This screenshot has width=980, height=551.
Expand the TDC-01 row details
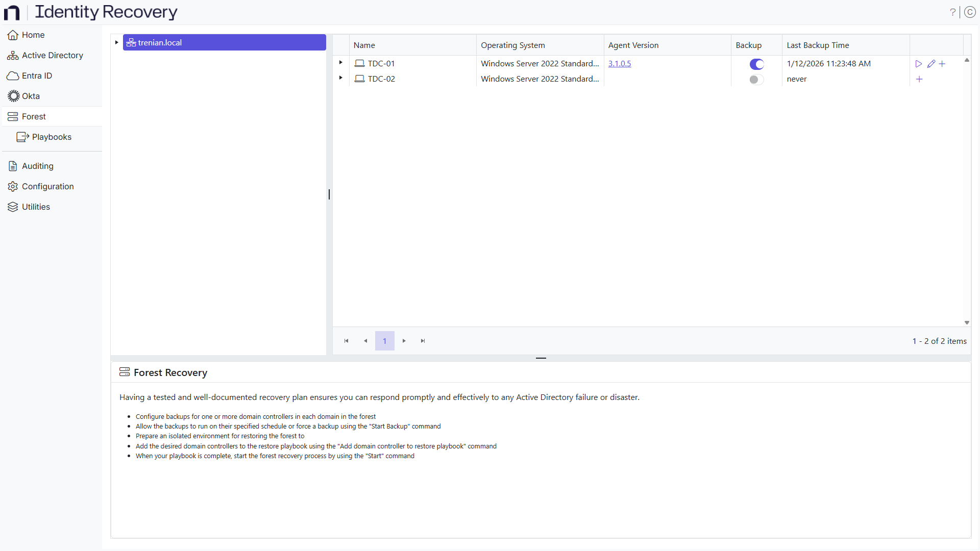coord(340,62)
